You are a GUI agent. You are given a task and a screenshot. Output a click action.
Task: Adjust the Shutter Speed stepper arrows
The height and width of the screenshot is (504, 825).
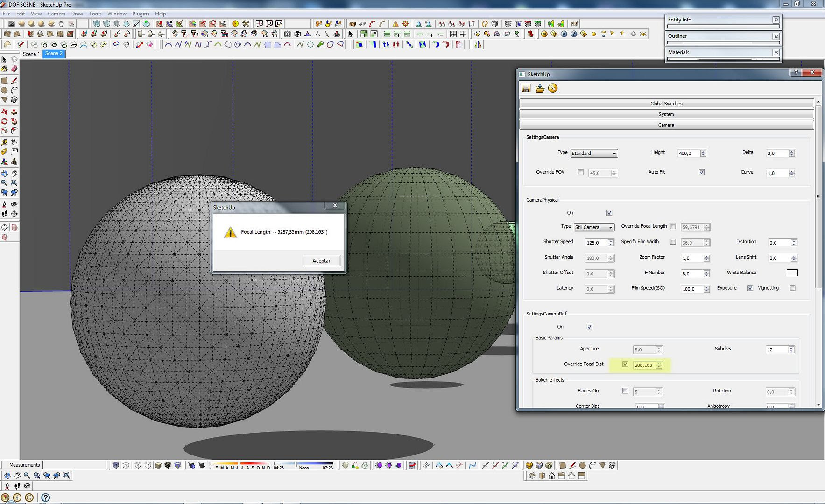(611, 243)
